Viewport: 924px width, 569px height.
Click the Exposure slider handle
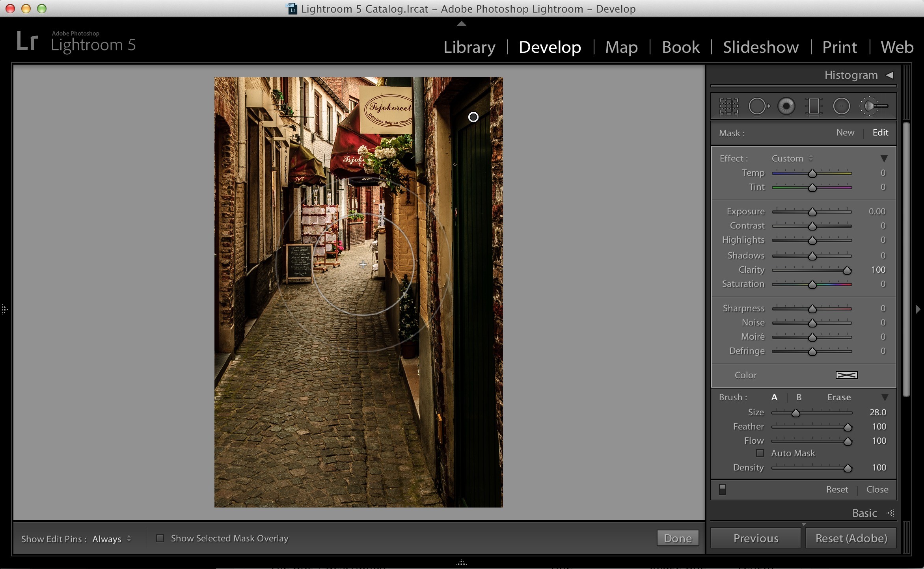[812, 212]
